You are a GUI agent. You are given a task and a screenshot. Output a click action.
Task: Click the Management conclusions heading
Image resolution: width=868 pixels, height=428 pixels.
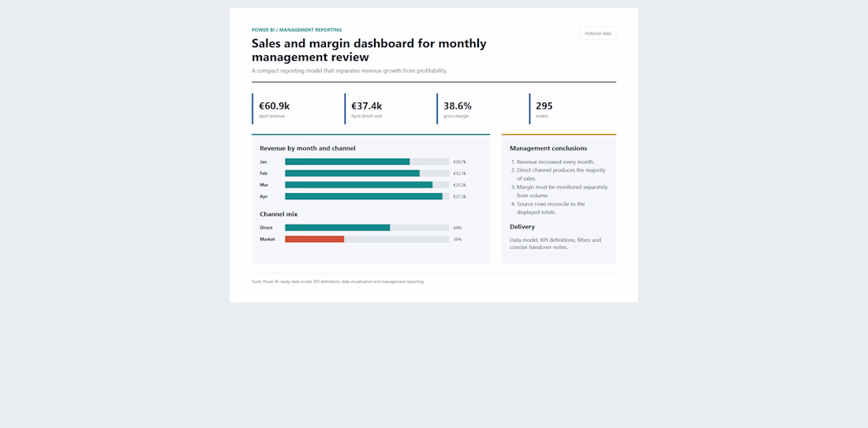(548, 148)
